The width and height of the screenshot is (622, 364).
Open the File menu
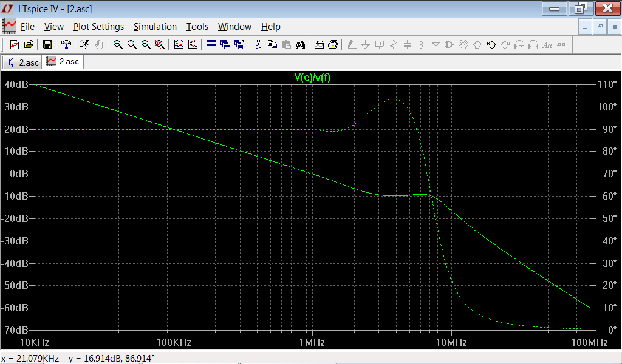27,27
